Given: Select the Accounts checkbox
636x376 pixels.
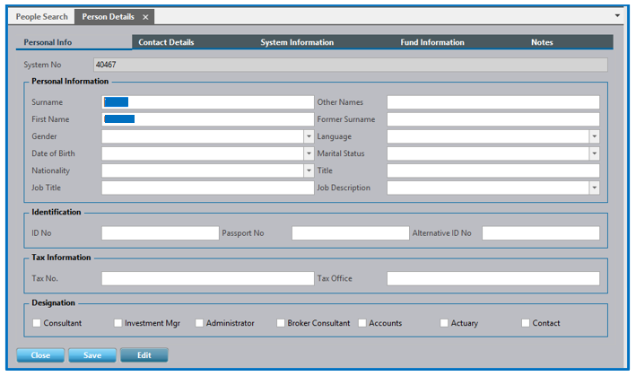Looking at the screenshot, I should click(362, 323).
